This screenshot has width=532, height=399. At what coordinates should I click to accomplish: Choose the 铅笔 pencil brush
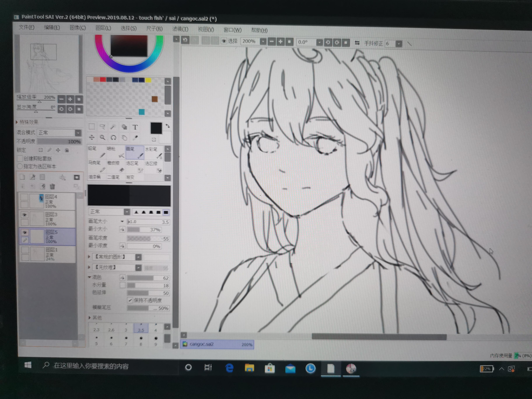point(97,152)
